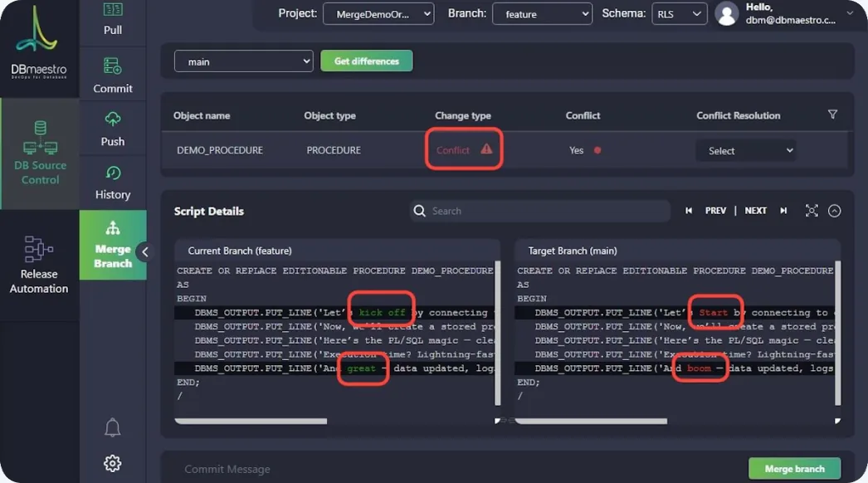Open the Project dropdown

378,14
